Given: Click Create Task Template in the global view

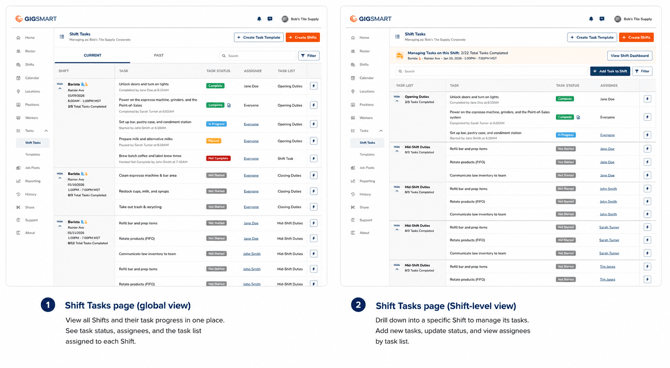Looking at the screenshot, I should coord(259,38).
